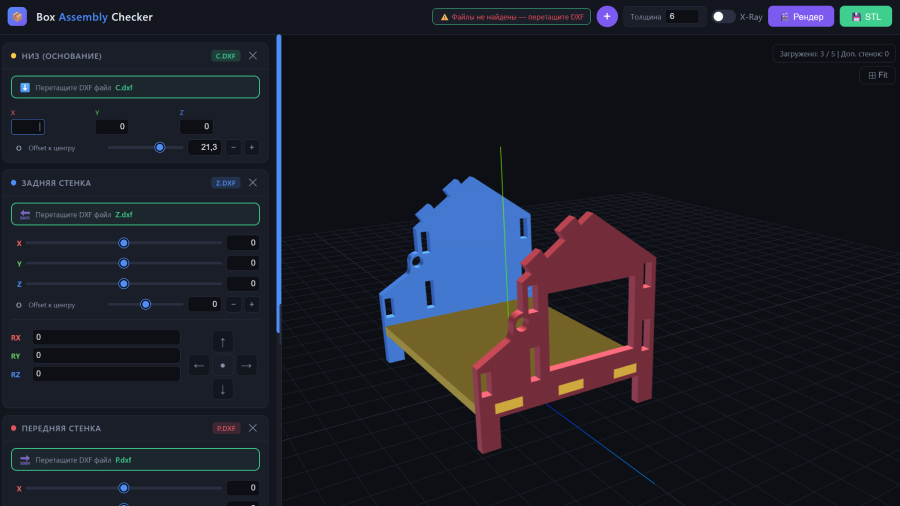
Task: Click the back wall Y slider
Action: [123, 263]
